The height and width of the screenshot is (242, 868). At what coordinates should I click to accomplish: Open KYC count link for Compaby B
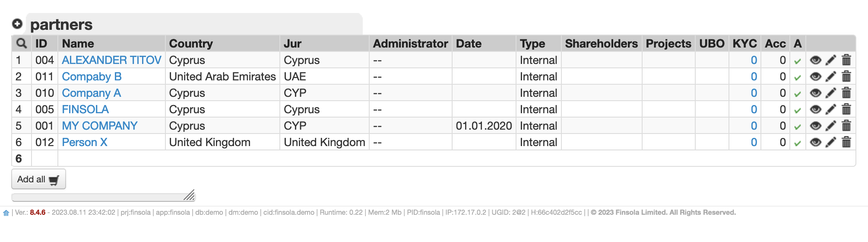tap(754, 76)
